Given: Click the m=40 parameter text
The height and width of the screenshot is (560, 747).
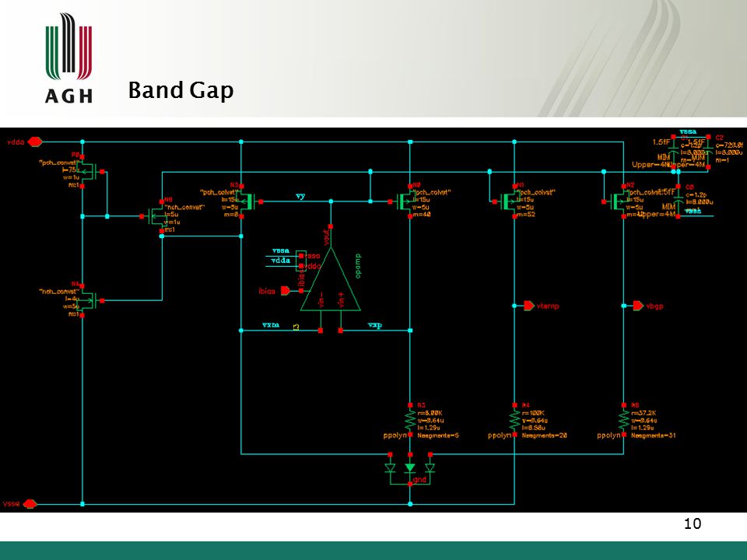Looking at the screenshot, I should [x=422, y=215].
